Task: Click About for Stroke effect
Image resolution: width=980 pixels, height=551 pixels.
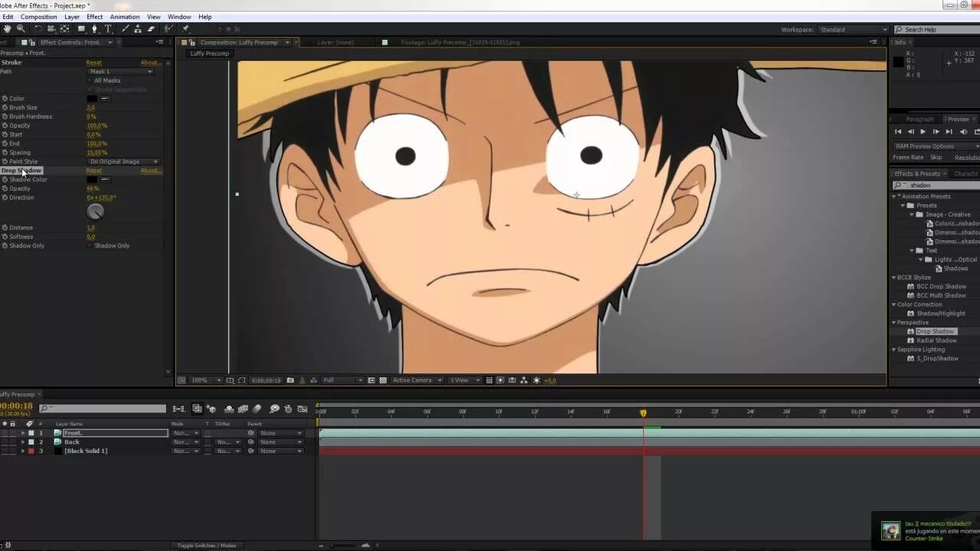Action: point(151,63)
